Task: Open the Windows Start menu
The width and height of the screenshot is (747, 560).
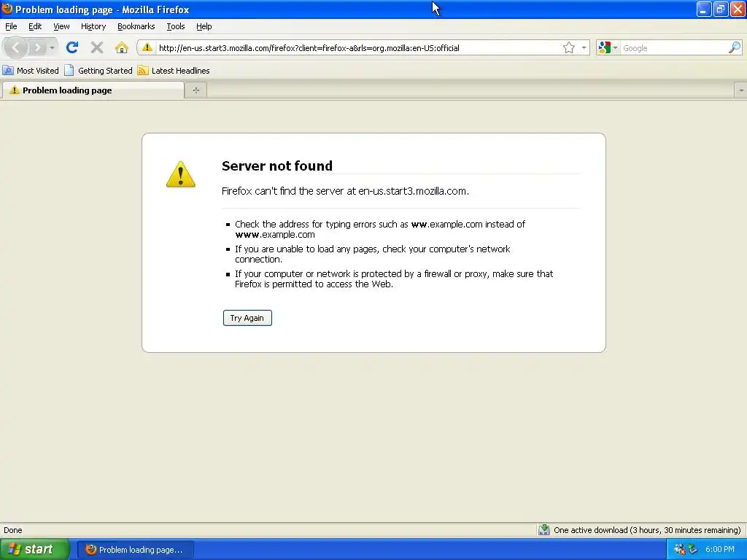Action: click(34, 550)
